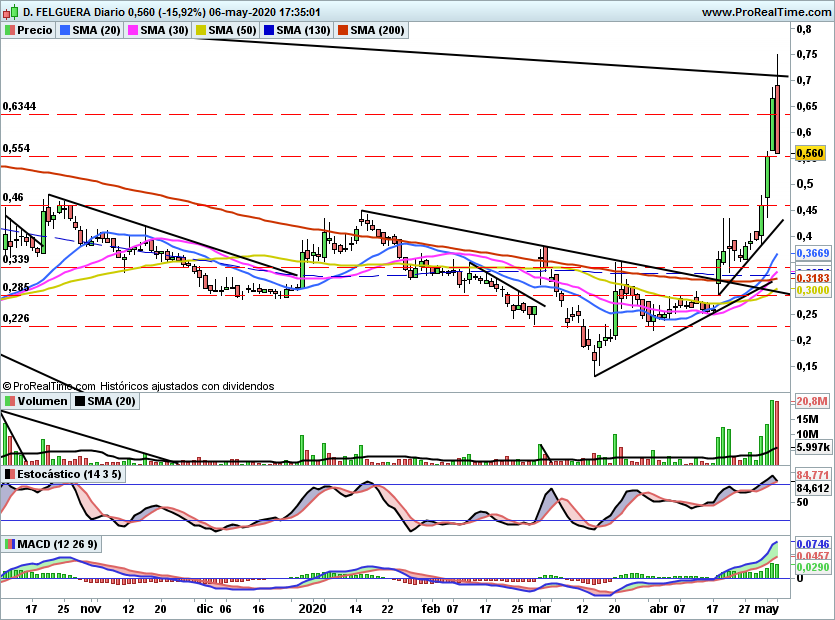The height and width of the screenshot is (620, 835).
Task: Click the black SMA (20) icon in the volume panel
Action: click(80, 401)
